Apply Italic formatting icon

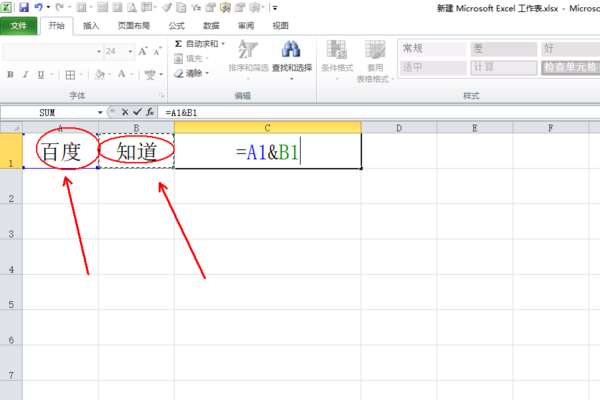click(26, 75)
